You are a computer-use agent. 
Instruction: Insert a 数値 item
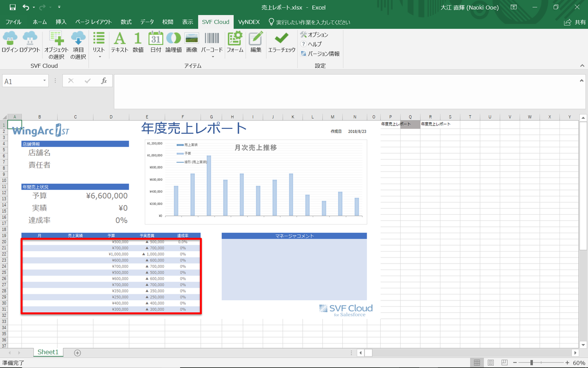click(138, 42)
